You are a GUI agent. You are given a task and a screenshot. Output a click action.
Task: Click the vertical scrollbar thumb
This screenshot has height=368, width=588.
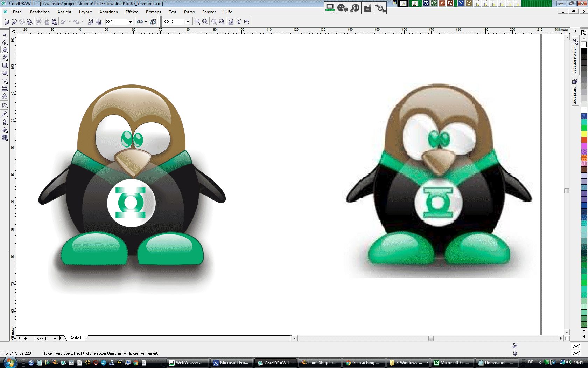[x=567, y=191]
